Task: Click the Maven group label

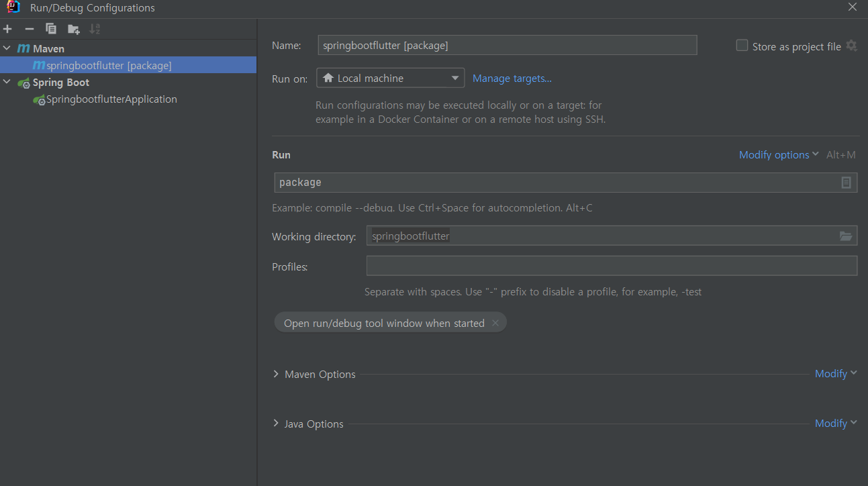Action: point(48,49)
